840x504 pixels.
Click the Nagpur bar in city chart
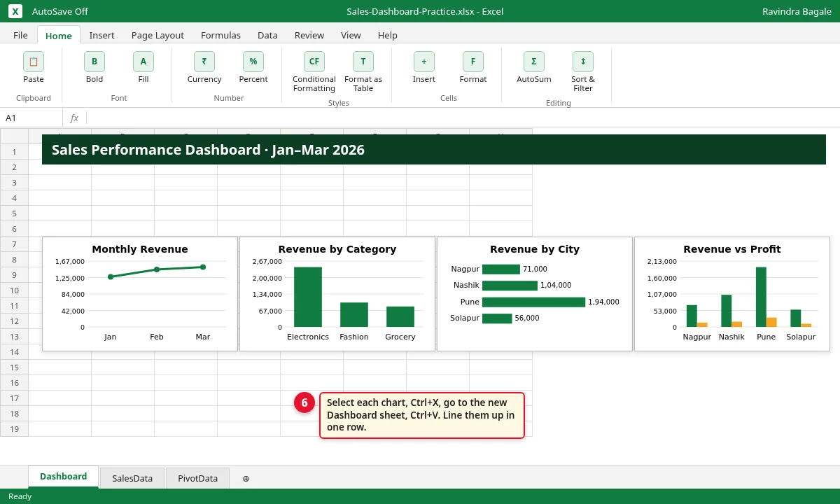(x=501, y=269)
